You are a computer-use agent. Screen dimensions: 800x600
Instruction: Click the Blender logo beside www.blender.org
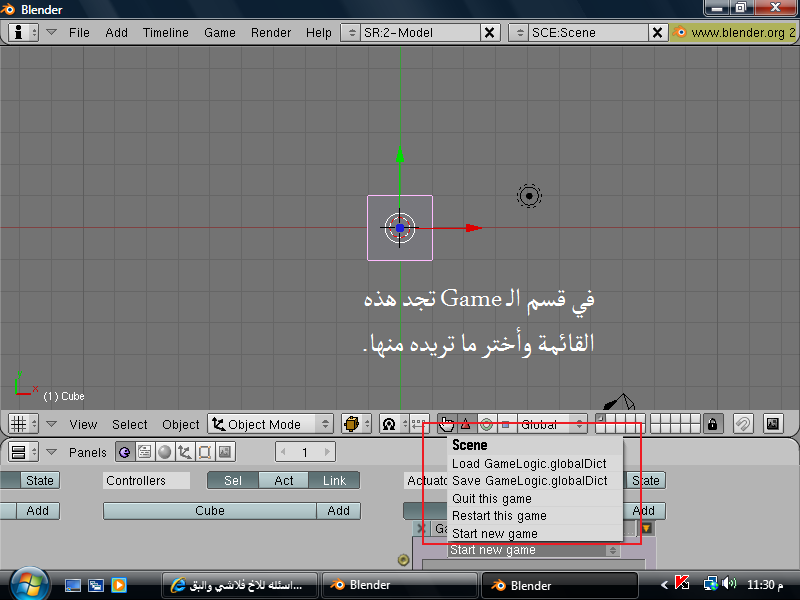[x=680, y=33]
